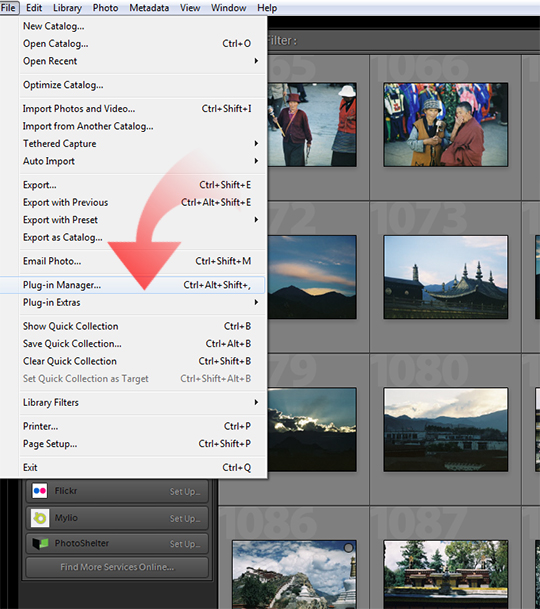Viewport: 540px width, 609px height.
Task: Select sunset cloud over mountain thumbnail
Action: (312, 277)
